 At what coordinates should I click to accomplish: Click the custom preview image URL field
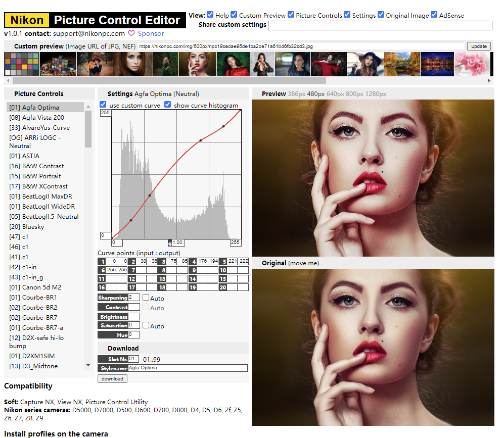[x=301, y=46]
